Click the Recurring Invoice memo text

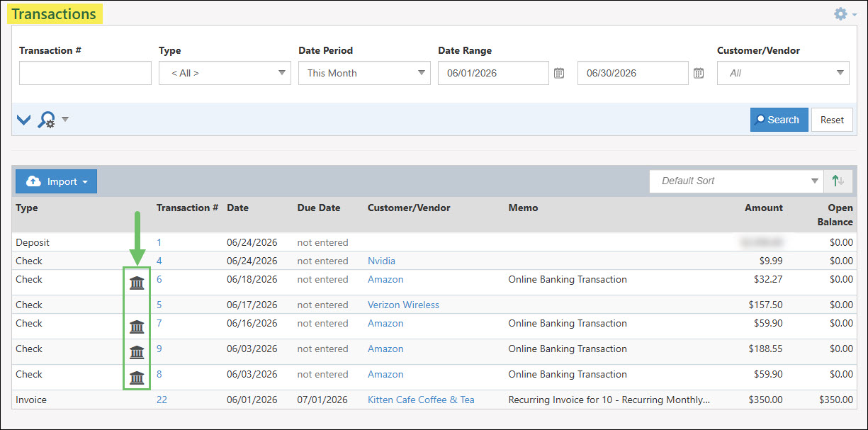tap(609, 400)
